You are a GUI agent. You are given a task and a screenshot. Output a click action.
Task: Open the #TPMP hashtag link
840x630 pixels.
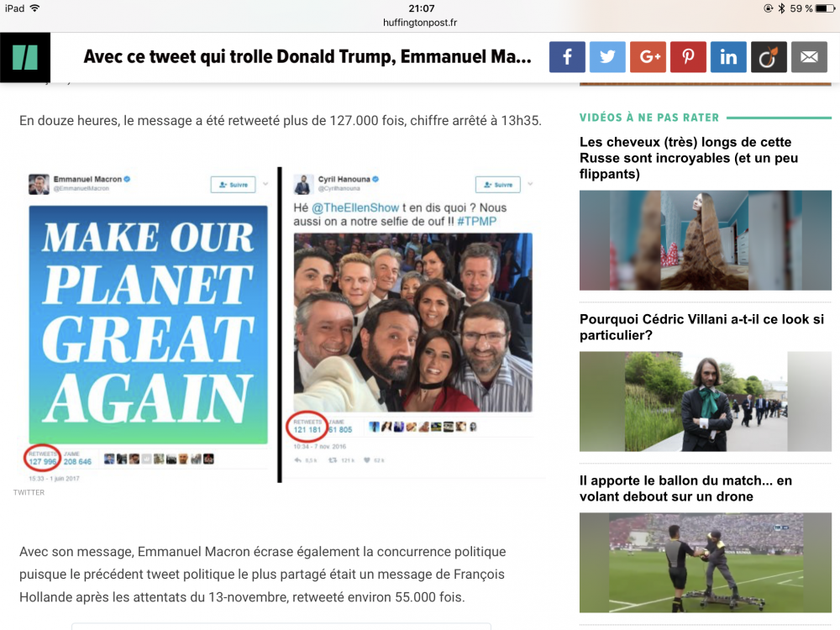pos(477,221)
